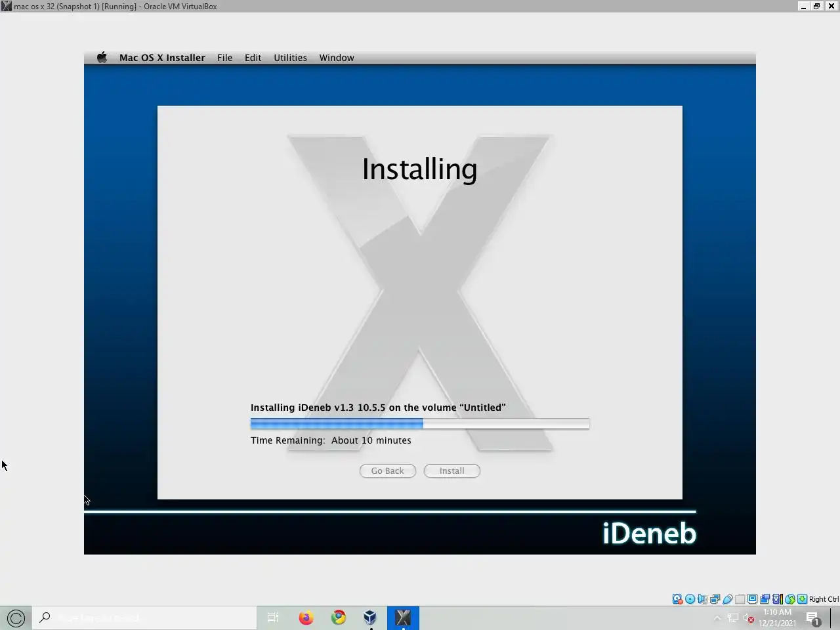Image resolution: width=840 pixels, height=630 pixels.
Task: Click the network tray icon
Action: click(733, 618)
